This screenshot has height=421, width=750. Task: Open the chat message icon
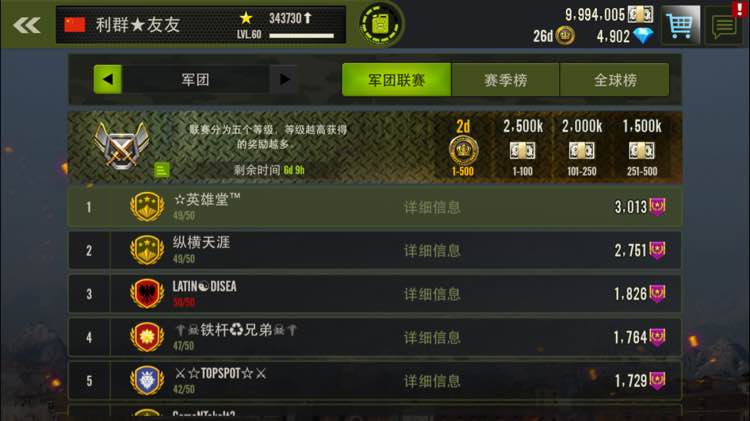[724, 26]
